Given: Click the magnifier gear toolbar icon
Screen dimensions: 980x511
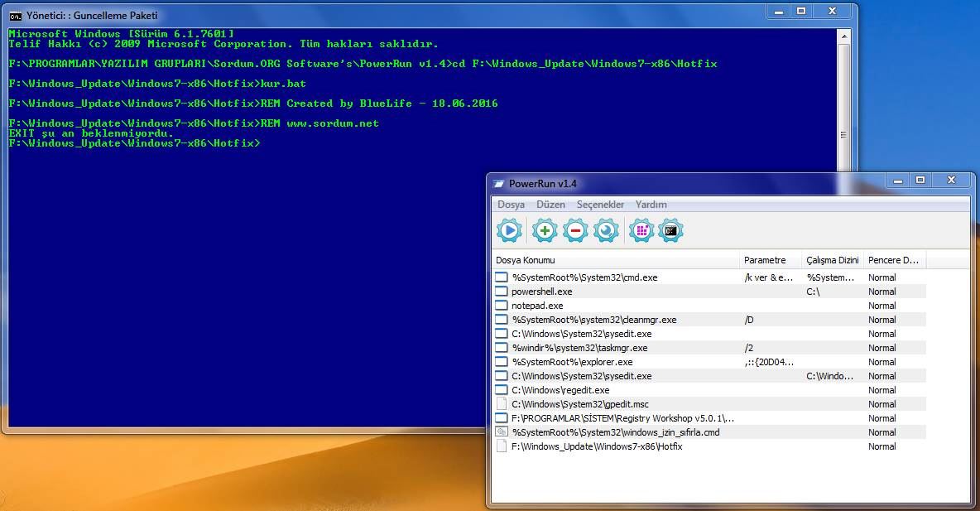Looking at the screenshot, I should (606, 231).
